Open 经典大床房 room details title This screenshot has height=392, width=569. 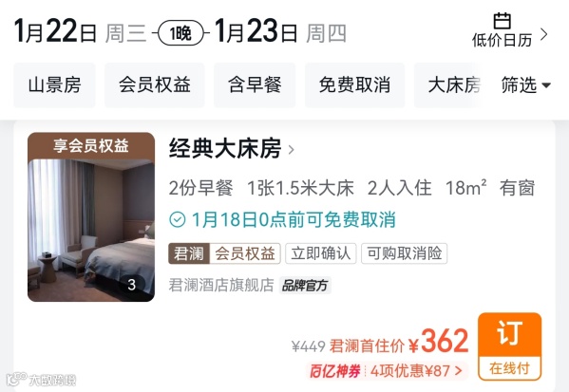pyautogui.click(x=225, y=148)
